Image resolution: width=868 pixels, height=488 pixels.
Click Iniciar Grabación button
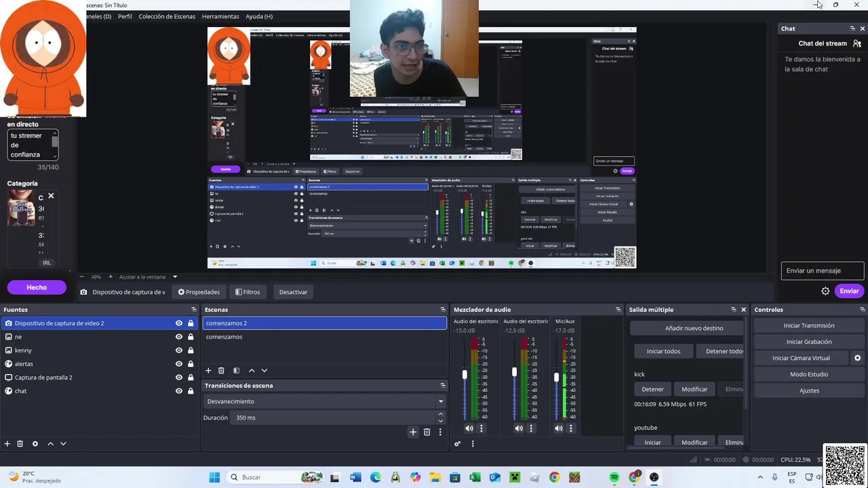(x=809, y=342)
